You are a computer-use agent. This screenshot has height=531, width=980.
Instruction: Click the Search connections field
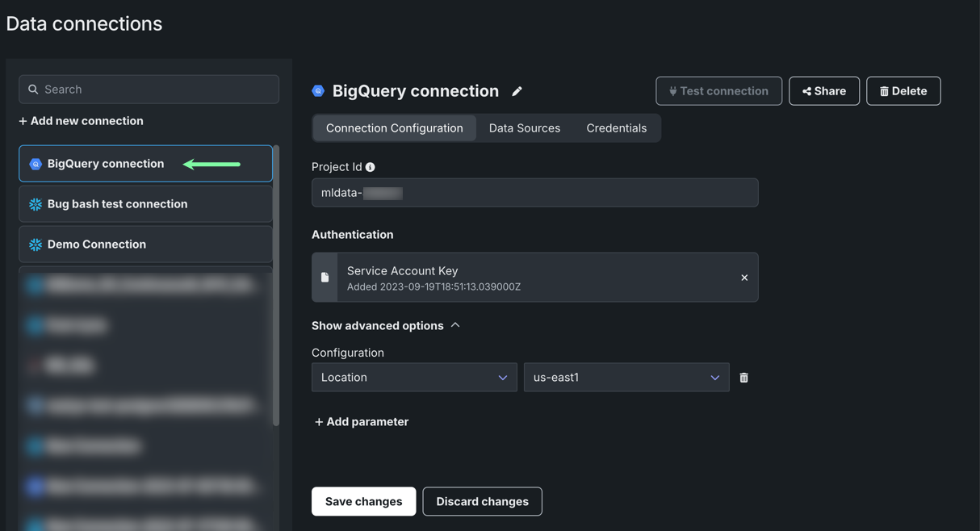click(x=149, y=90)
